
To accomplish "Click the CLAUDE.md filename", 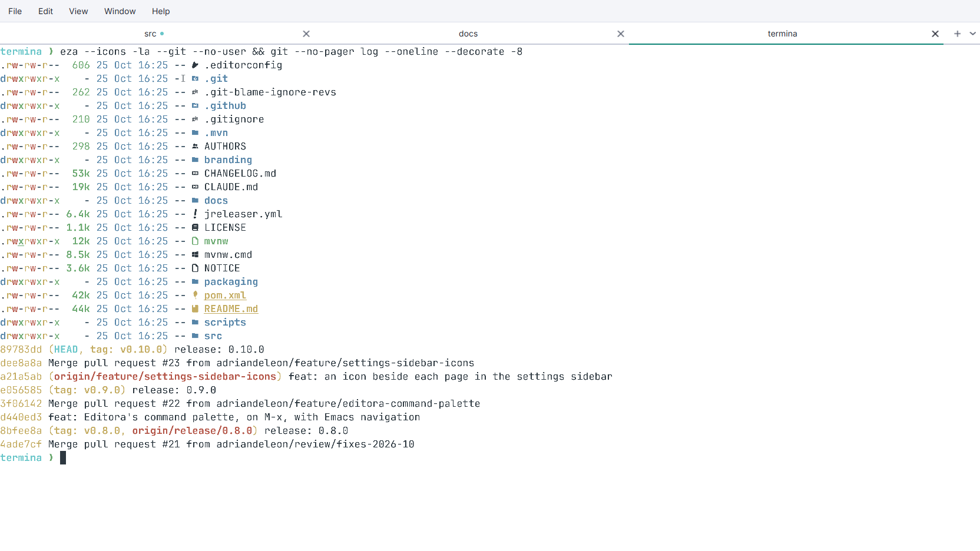I will [x=231, y=187].
